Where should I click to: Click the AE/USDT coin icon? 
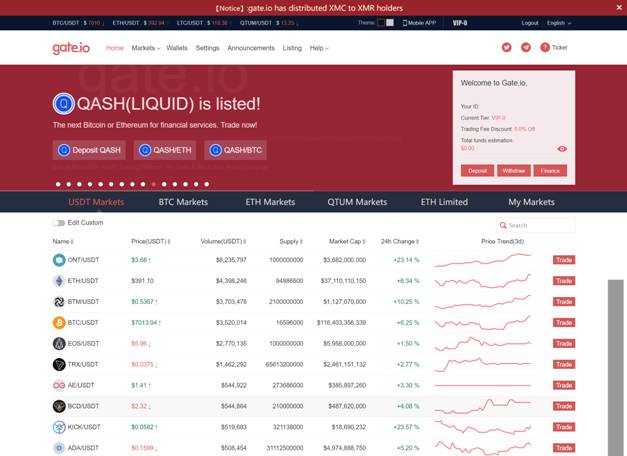point(59,385)
